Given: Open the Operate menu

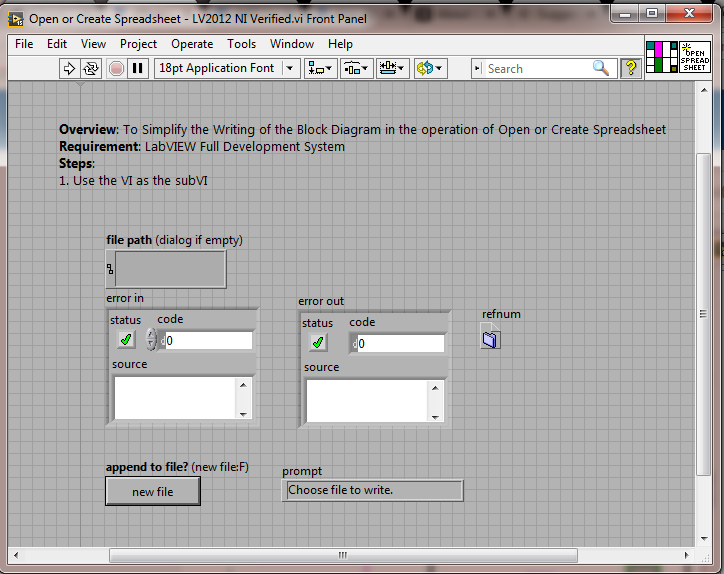Looking at the screenshot, I should point(192,44).
